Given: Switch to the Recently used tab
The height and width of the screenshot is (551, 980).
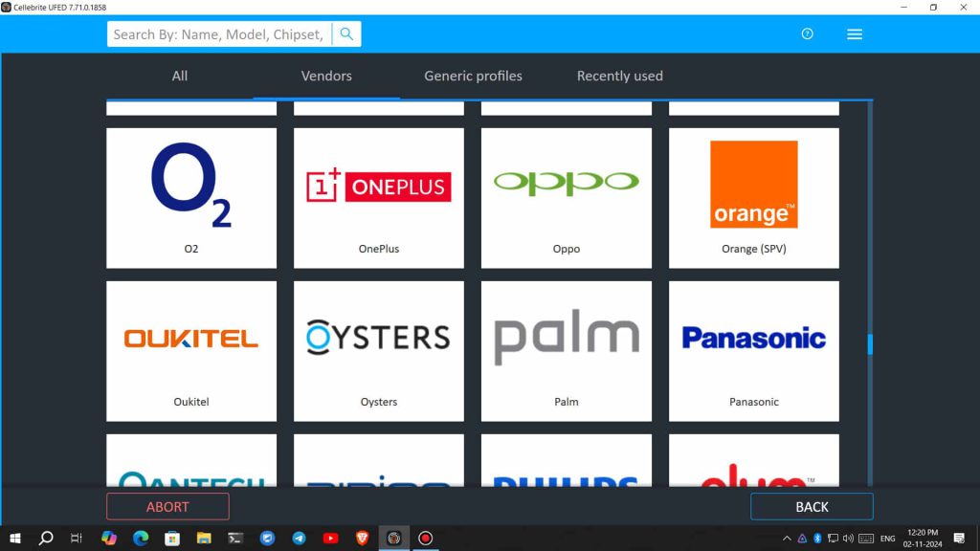Looking at the screenshot, I should 619,76.
